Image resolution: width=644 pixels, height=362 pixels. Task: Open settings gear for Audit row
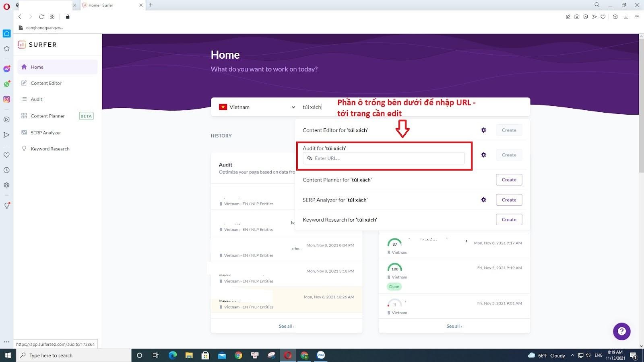tap(483, 155)
